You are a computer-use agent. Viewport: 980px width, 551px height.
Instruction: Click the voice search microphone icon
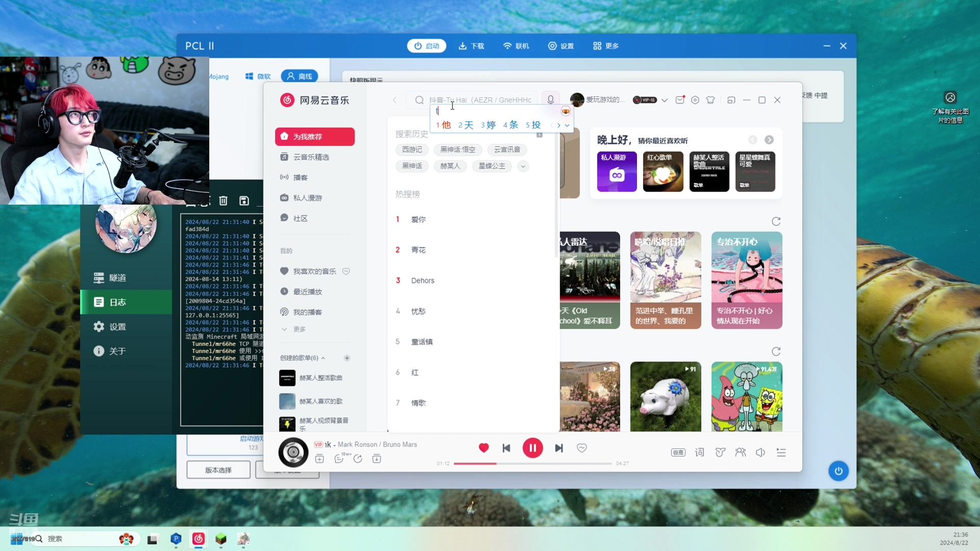(551, 100)
